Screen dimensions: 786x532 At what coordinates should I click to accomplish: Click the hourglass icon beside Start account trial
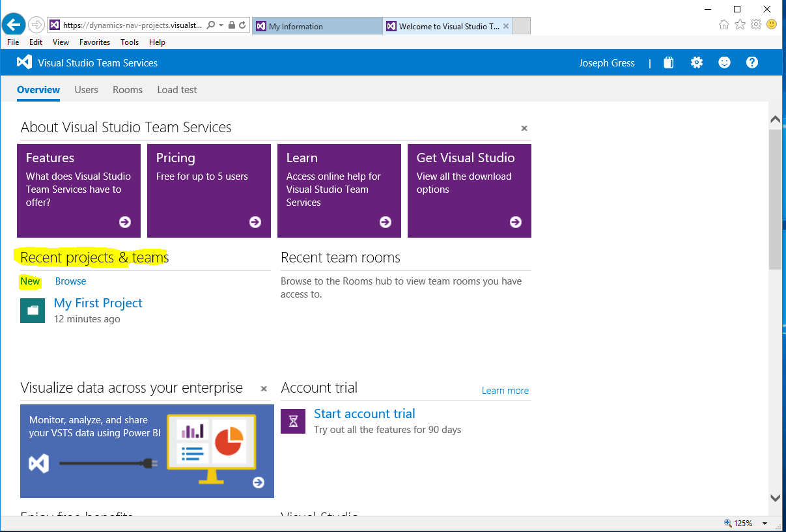292,421
